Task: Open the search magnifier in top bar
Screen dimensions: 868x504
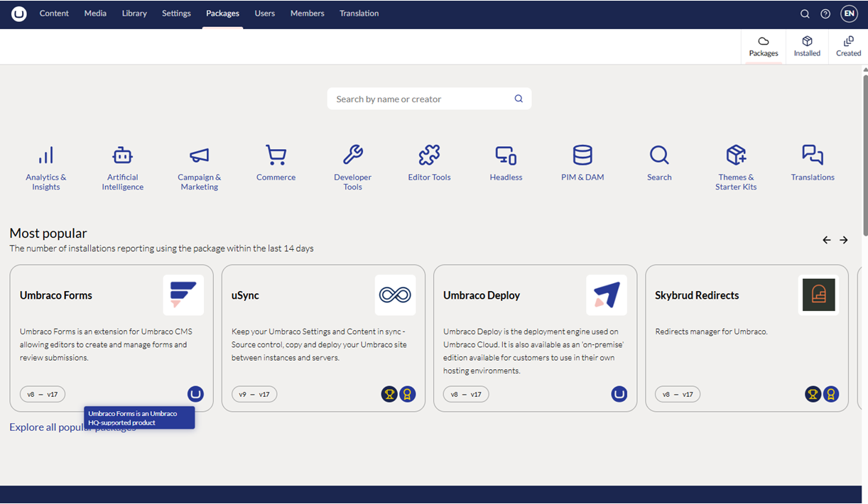Action: pos(805,13)
